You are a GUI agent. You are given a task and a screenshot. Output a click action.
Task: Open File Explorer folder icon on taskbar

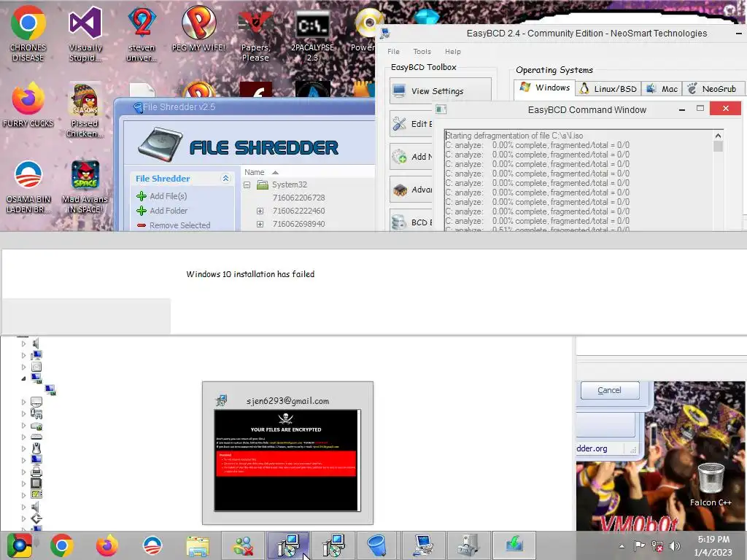[198, 546]
